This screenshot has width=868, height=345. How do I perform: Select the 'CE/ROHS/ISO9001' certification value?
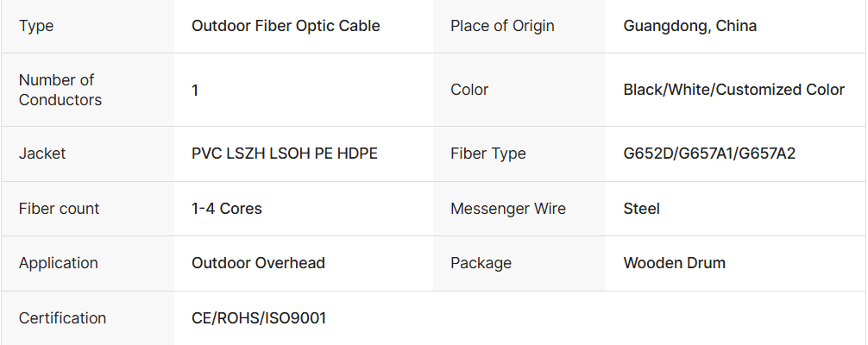pos(259,318)
